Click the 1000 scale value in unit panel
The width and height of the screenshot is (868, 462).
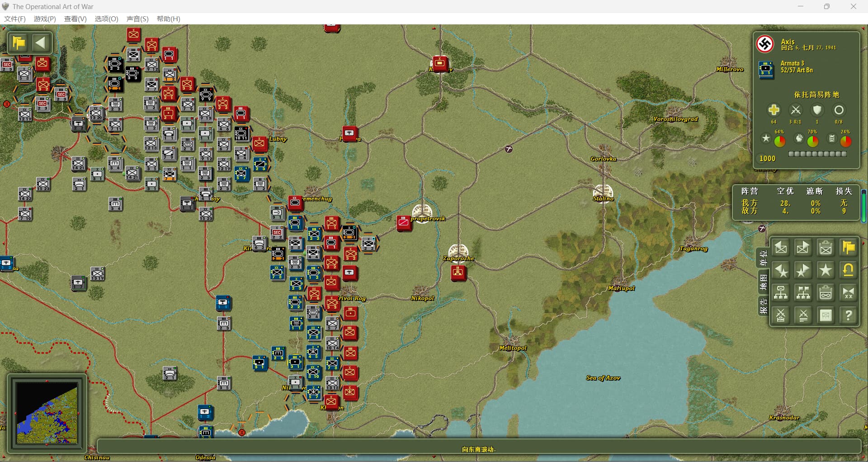click(767, 158)
